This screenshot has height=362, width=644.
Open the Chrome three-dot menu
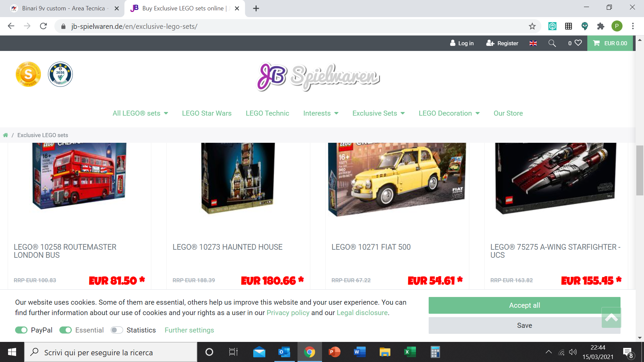633,26
